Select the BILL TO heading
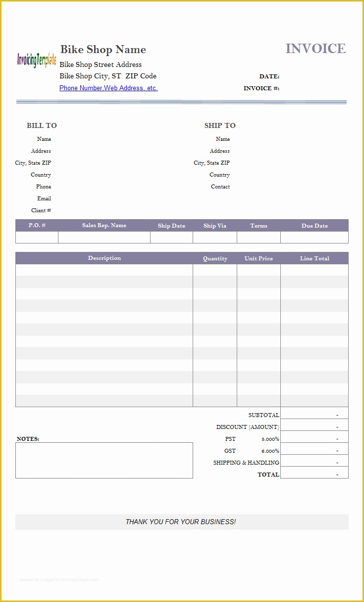364x602 pixels. (42, 125)
